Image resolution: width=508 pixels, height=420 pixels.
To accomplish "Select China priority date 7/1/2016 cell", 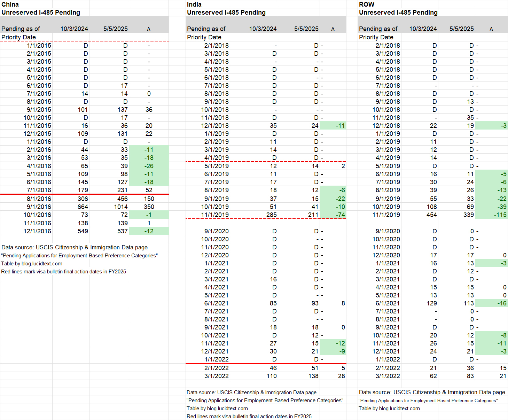I will click(x=39, y=190).
